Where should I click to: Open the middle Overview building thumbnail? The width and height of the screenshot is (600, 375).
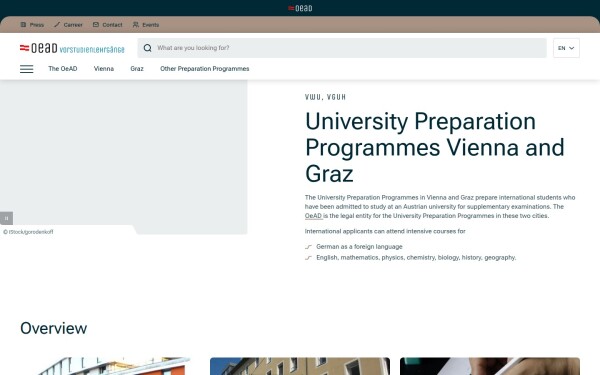300,366
